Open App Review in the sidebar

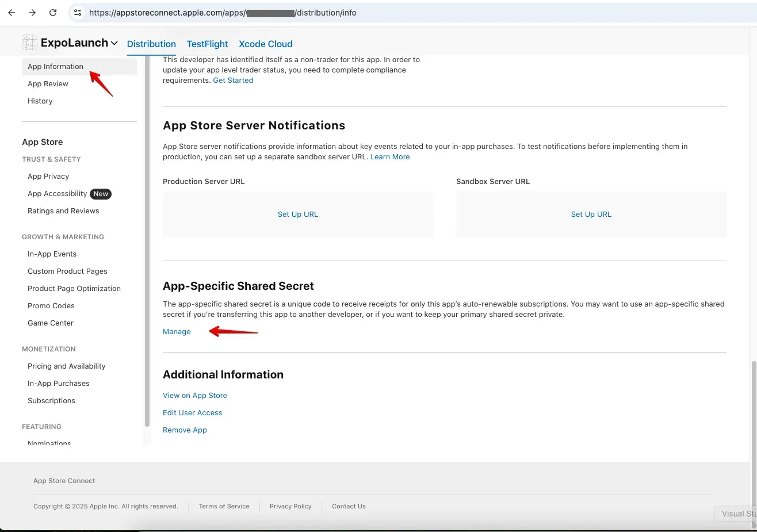click(x=48, y=84)
